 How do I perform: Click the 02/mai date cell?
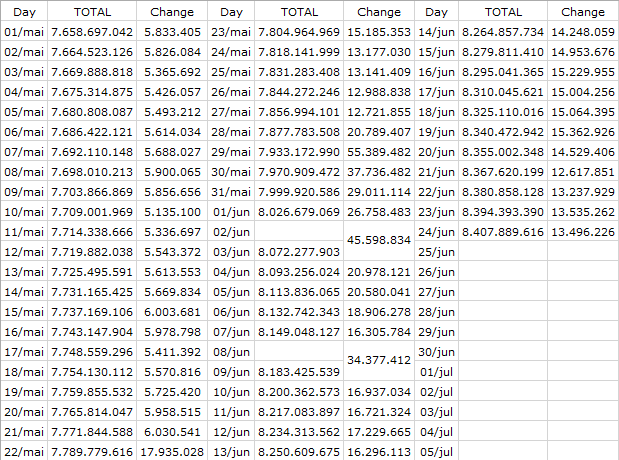pos(24,52)
